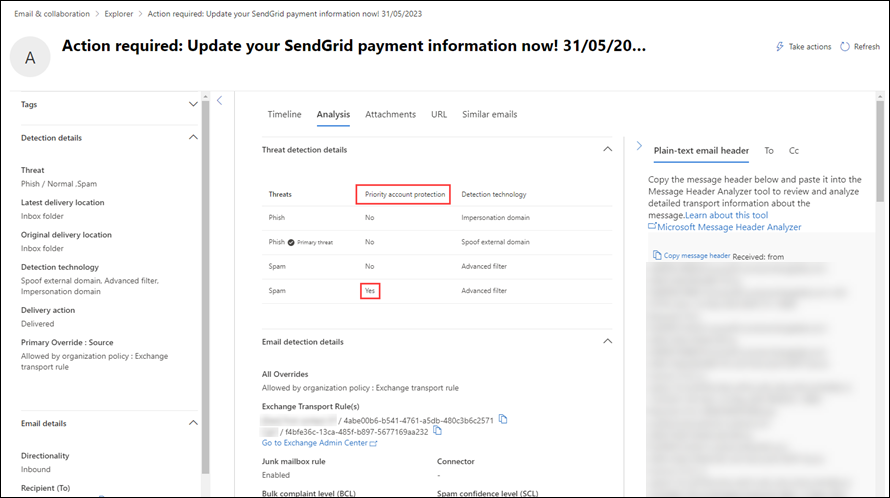Click the Primary threat checkmark badge
890x498 pixels.
(x=291, y=242)
